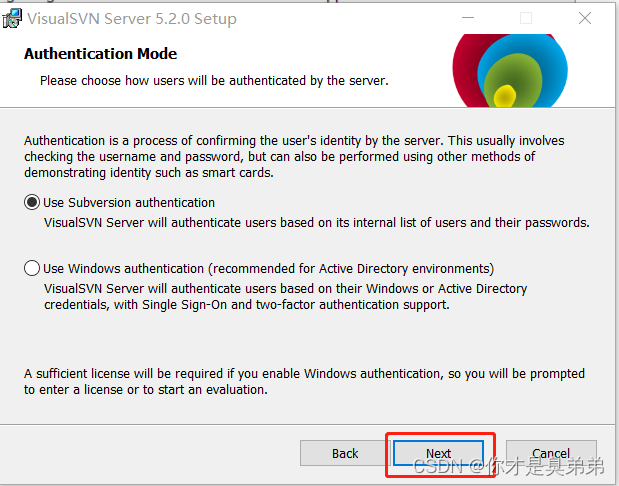Click paragraph mentioning smart cards

(x=294, y=156)
